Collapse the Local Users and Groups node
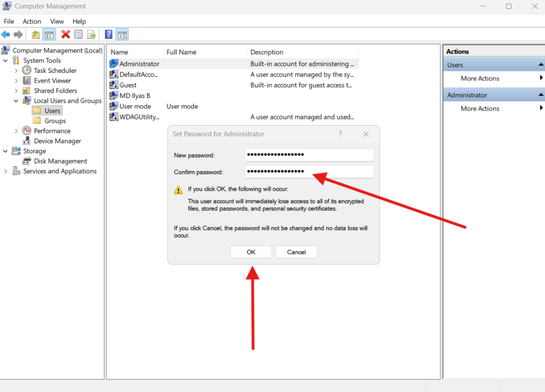The width and height of the screenshot is (545, 392). pos(16,101)
